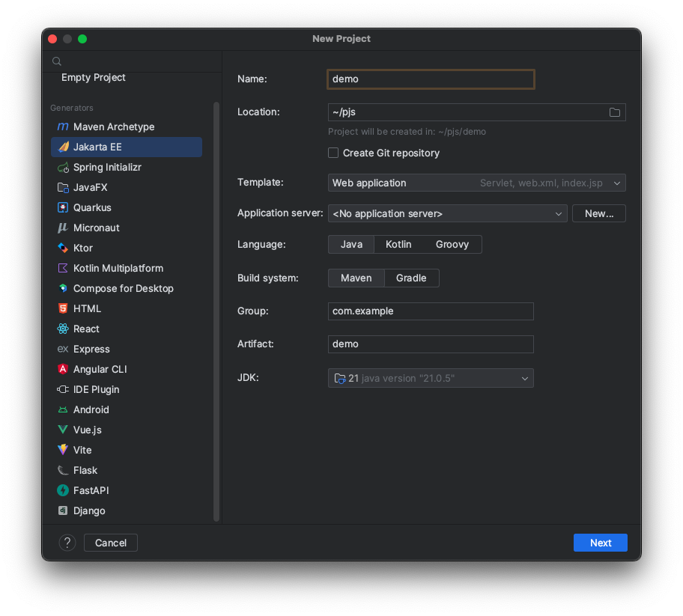The width and height of the screenshot is (683, 616).
Task: Expand the Application server dropdown
Action: coord(447,214)
